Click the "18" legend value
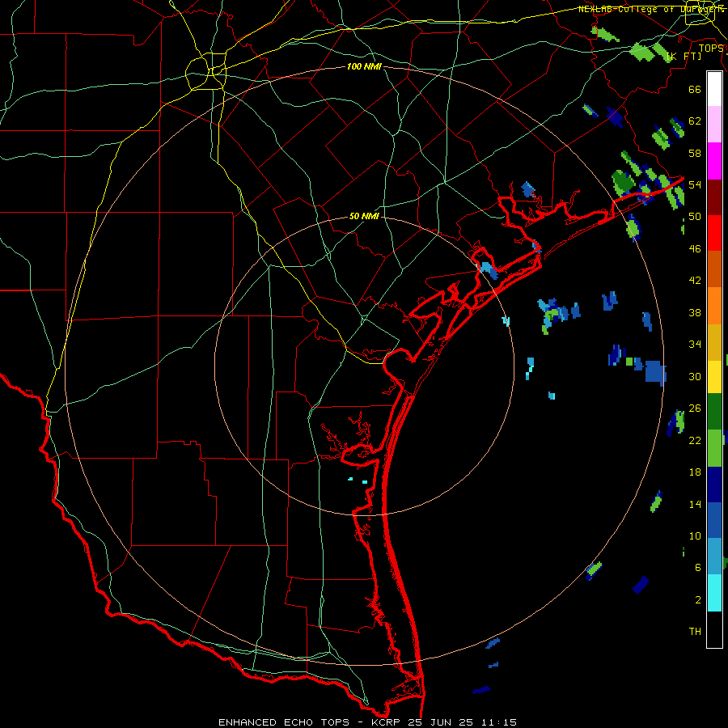Viewport: 728px width, 728px height. (x=695, y=472)
